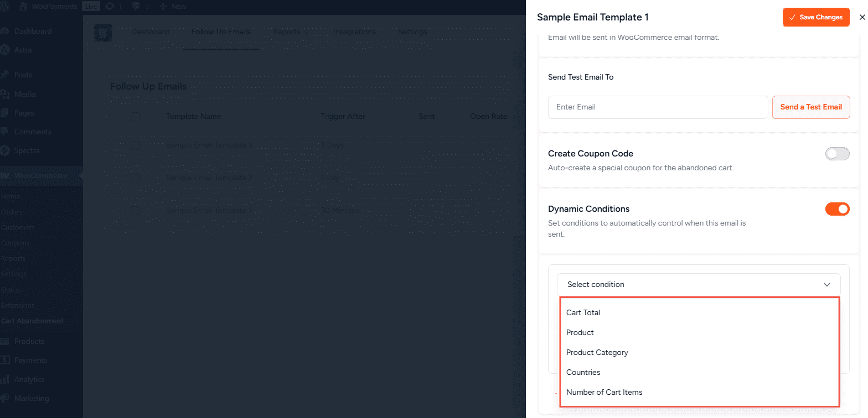Close the Sample Email Template panel
Screen dimensions: 868x418
point(861,17)
